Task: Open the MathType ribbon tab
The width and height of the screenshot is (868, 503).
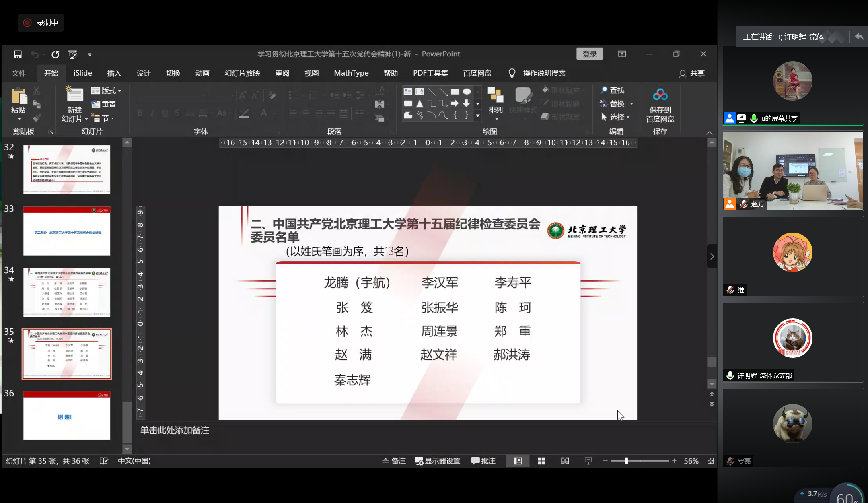Action: [351, 73]
